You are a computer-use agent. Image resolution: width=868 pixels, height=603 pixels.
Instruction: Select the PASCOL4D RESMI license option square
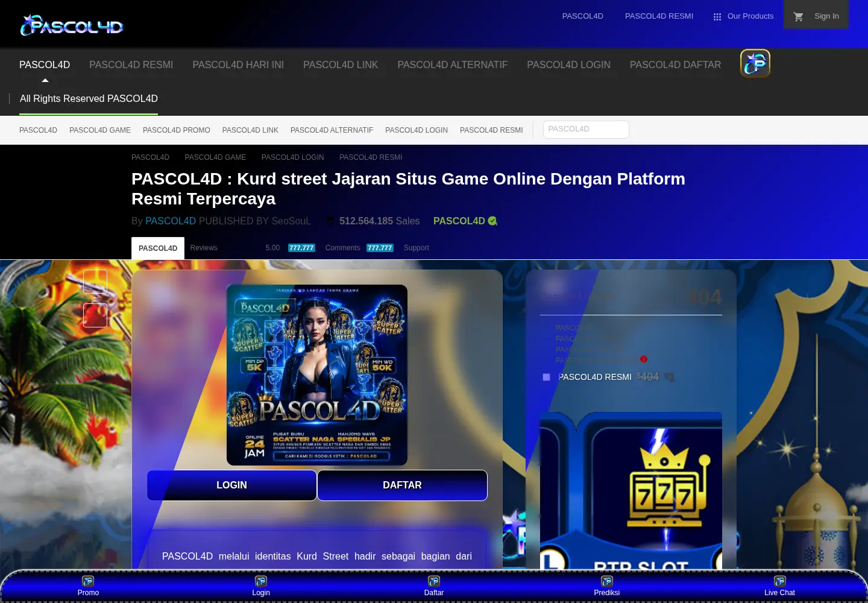coord(547,377)
